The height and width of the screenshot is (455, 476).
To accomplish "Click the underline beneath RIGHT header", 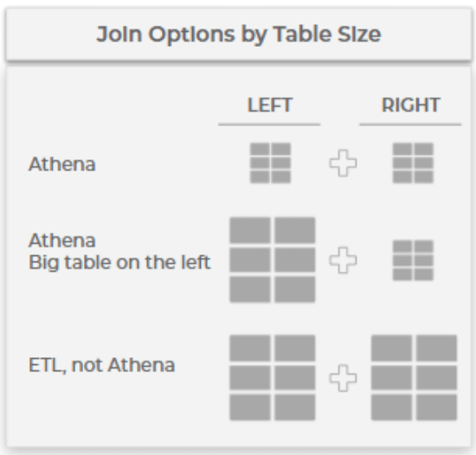I will [410, 125].
